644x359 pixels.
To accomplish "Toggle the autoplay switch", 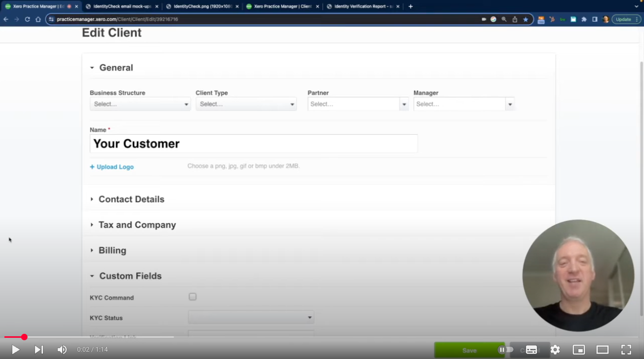I will [505, 350].
